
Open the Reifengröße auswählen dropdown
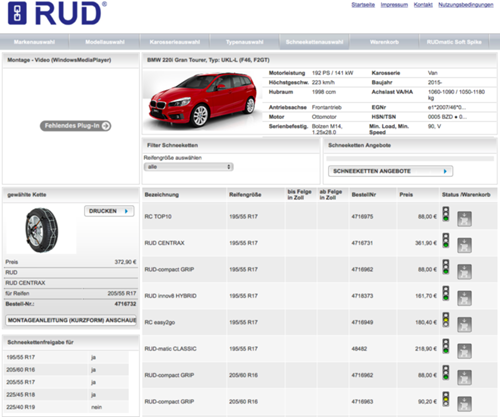tap(188, 167)
